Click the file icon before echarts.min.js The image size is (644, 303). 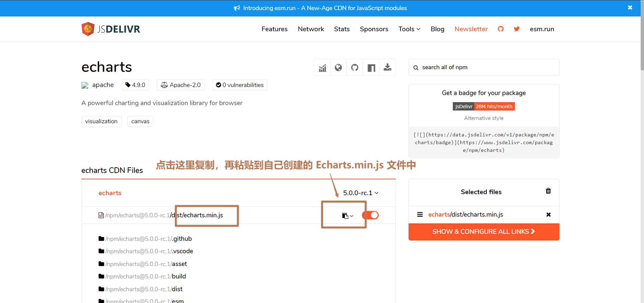[101, 215]
